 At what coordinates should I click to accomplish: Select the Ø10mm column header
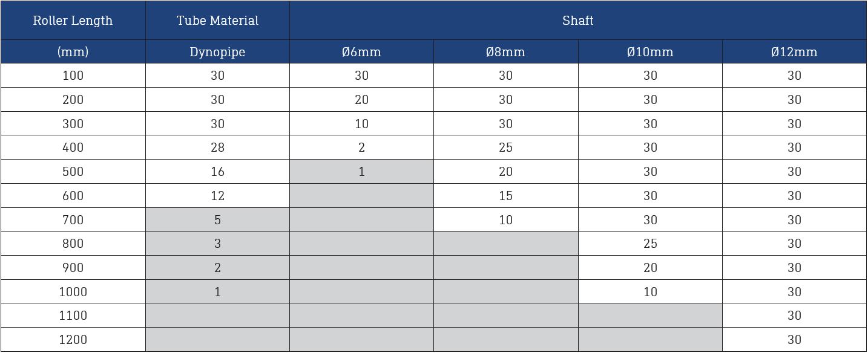pos(650,52)
